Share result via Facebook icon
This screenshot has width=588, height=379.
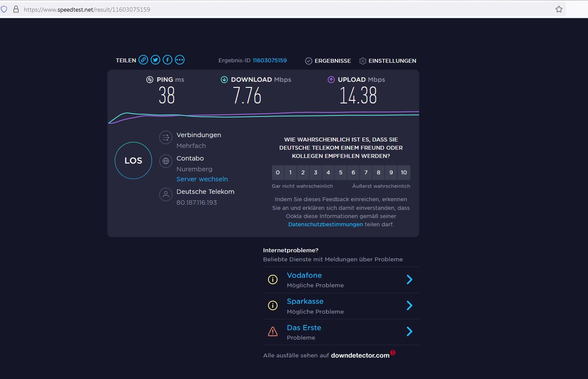coord(168,60)
